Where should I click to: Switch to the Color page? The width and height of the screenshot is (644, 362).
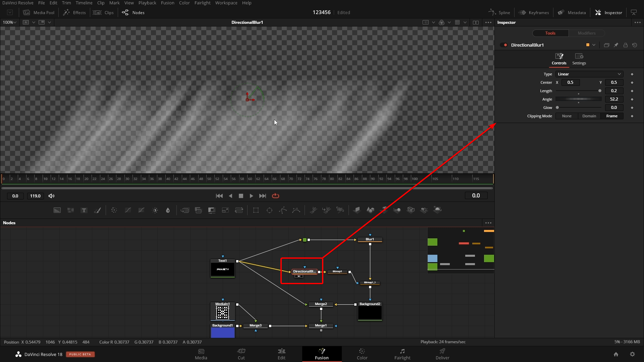pos(362,354)
